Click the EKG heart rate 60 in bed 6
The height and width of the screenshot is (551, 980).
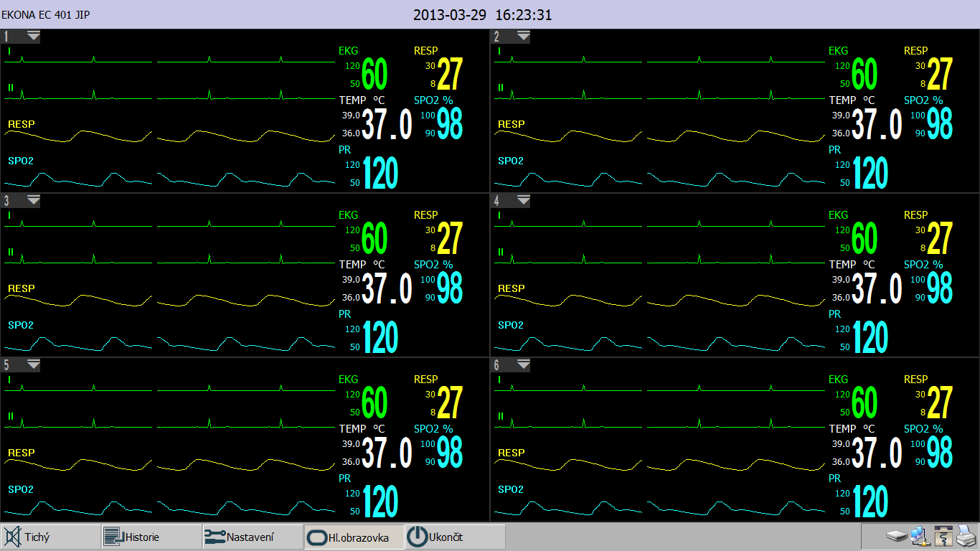coord(864,402)
